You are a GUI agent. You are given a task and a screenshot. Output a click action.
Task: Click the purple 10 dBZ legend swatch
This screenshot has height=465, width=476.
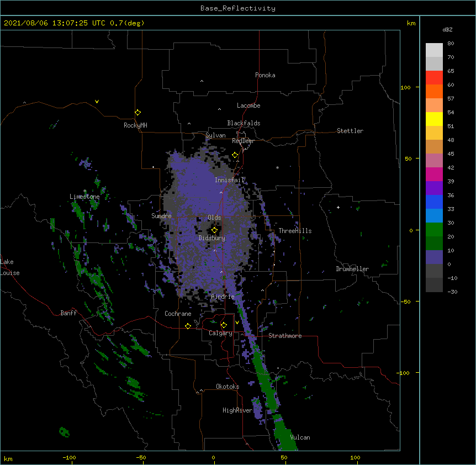(x=434, y=257)
